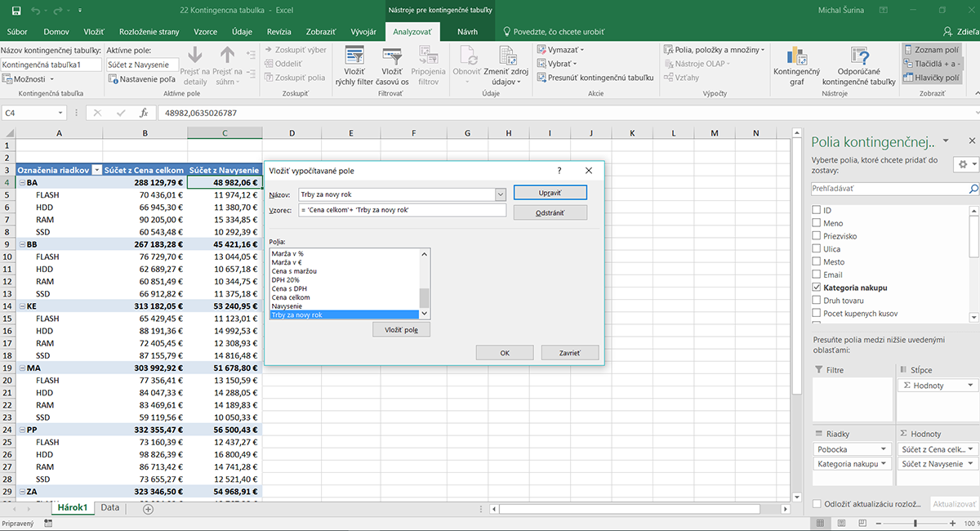
Task: Collapse the BA group in the pivot table
Action: pos(21,183)
